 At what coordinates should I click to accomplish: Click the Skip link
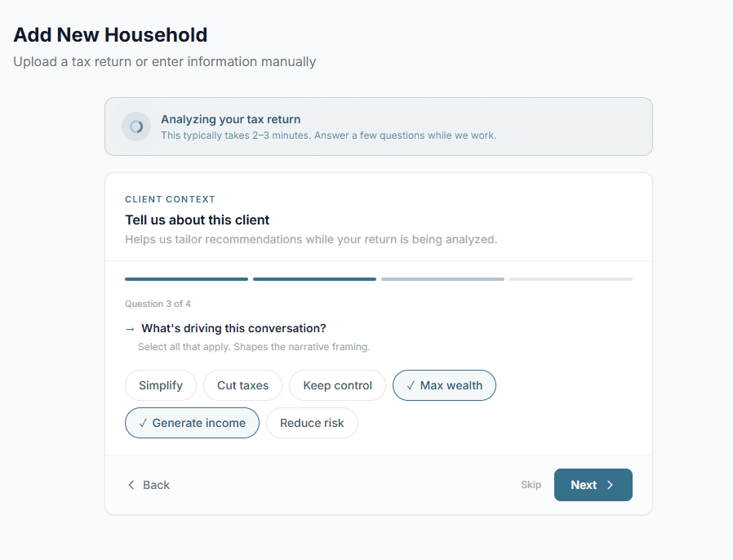click(x=531, y=485)
